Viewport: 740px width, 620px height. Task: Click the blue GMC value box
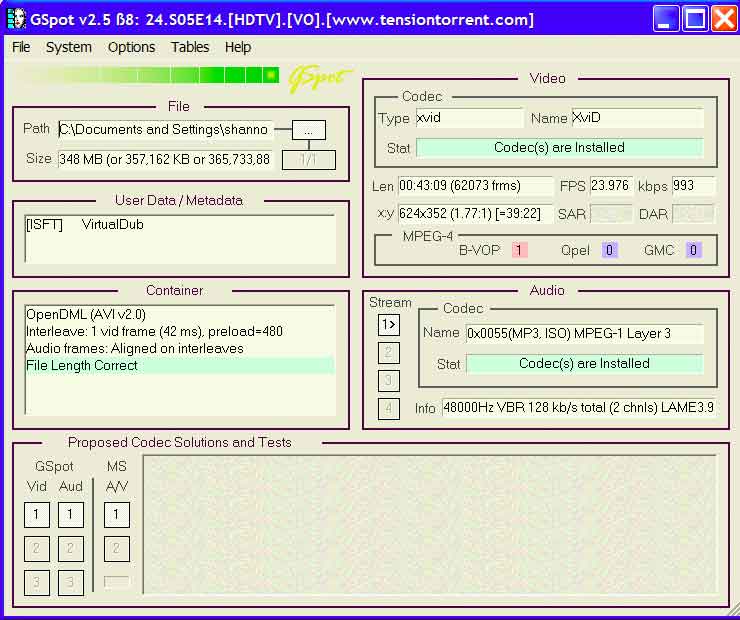tap(693, 250)
